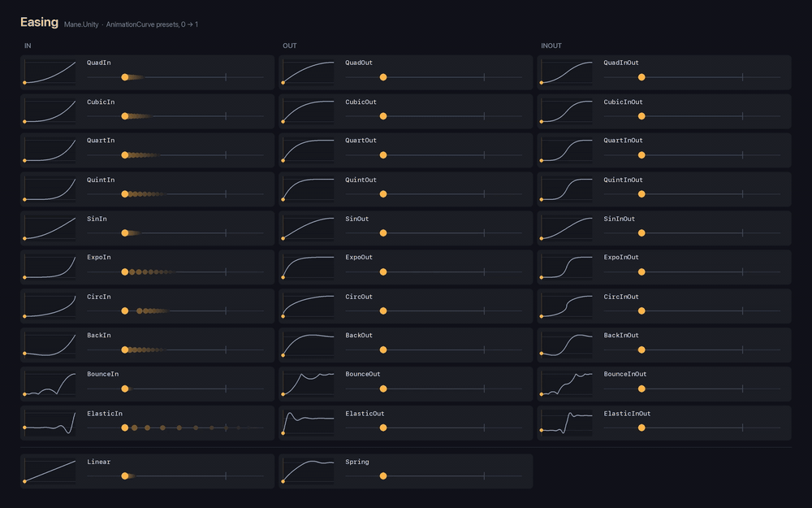Click the IN column header

click(x=28, y=46)
